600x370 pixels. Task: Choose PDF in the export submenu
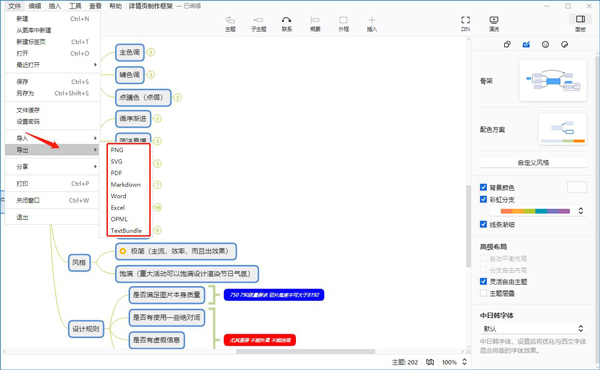(x=116, y=173)
